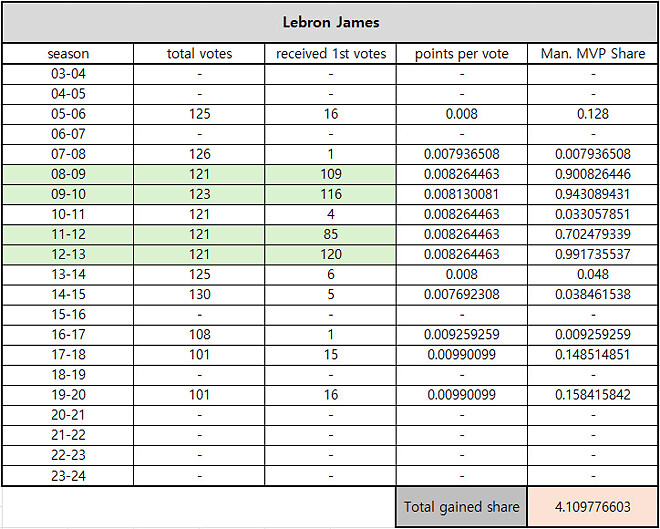Click the "Man. MVP Share" column header
The width and height of the screenshot is (660, 529).
593,54
